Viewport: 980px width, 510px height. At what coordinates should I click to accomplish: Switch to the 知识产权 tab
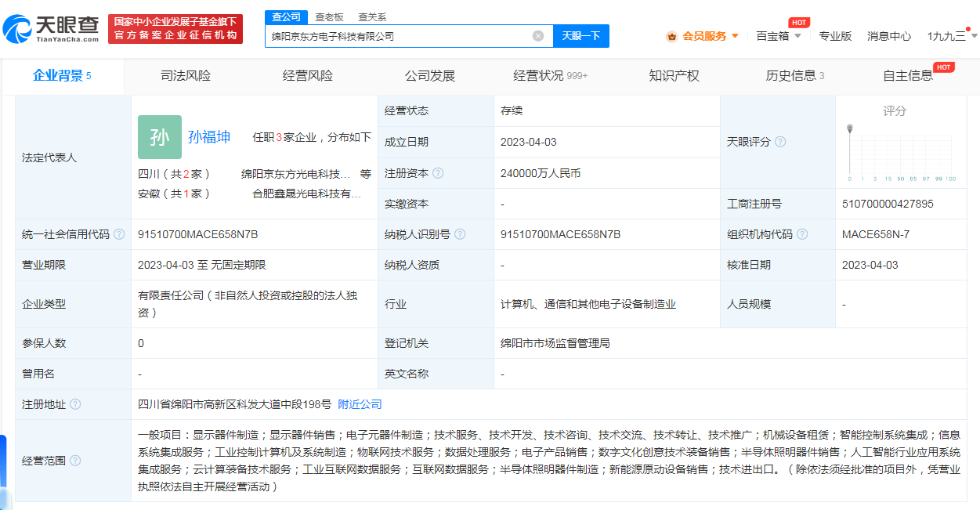(674, 76)
